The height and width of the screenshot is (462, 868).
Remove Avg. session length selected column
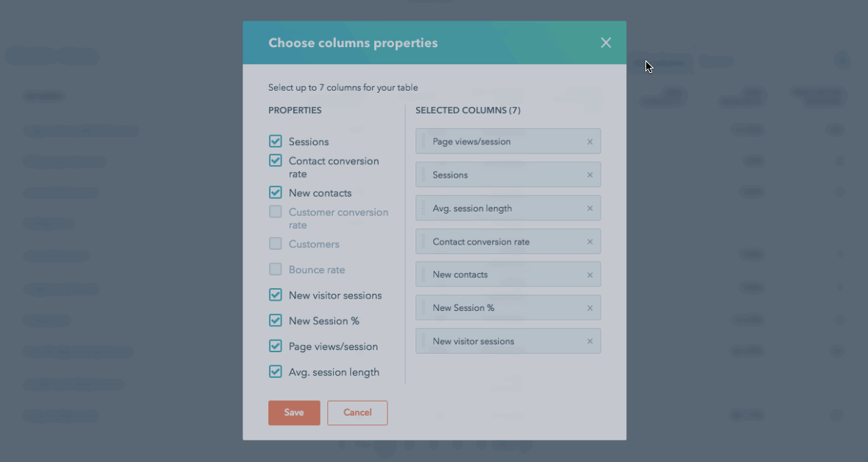tap(589, 209)
